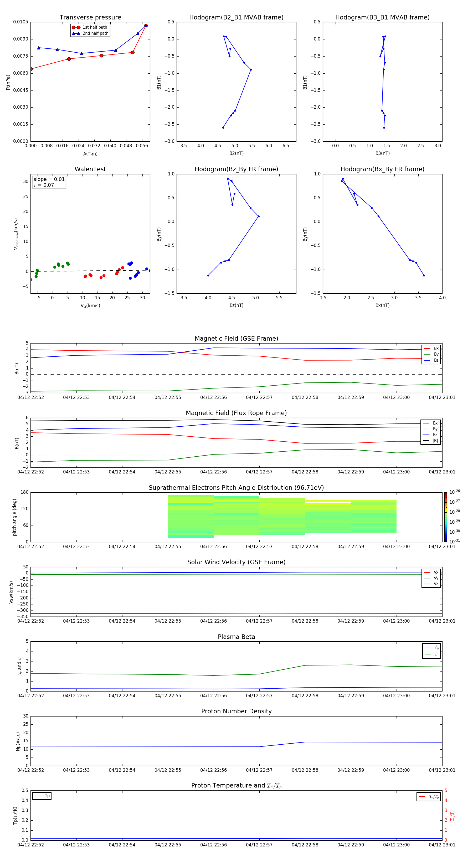Viewport: 473px width, 868px height.
Task: Click the 'WalenTest' plot title
Action: pos(90,169)
